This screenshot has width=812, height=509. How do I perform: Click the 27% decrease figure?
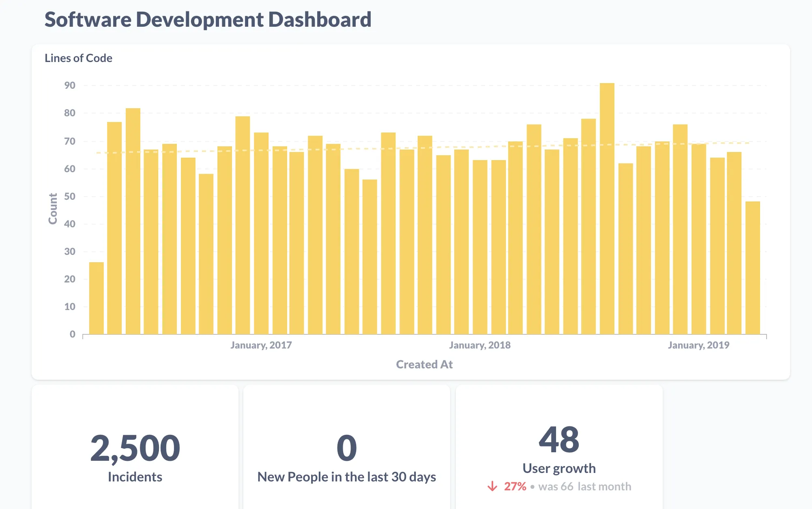click(515, 486)
